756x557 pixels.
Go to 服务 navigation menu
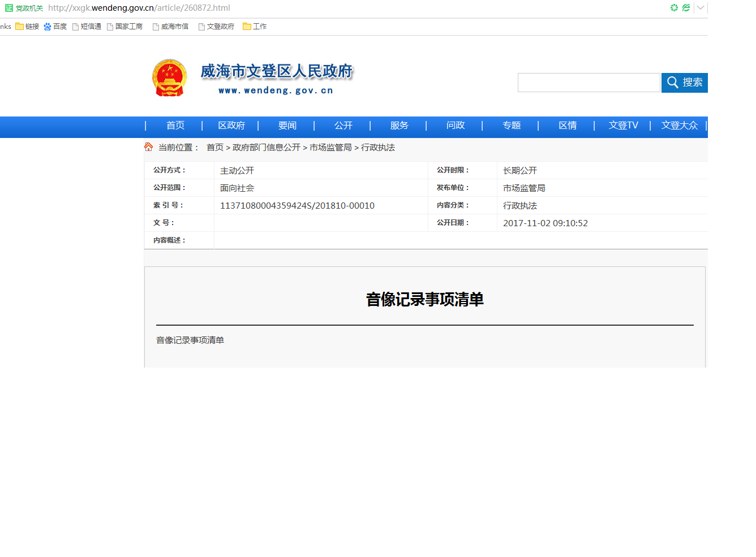[x=399, y=126]
